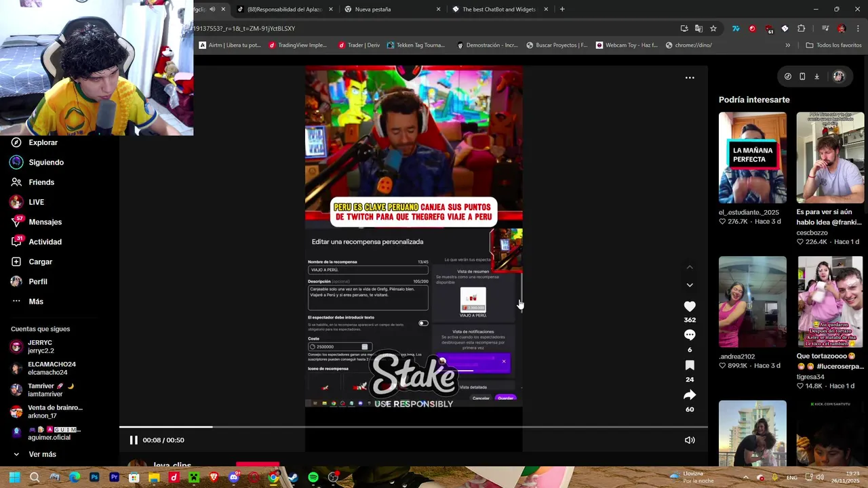
Task: Open the comments bubble icon
Action: tap(690, 335)
